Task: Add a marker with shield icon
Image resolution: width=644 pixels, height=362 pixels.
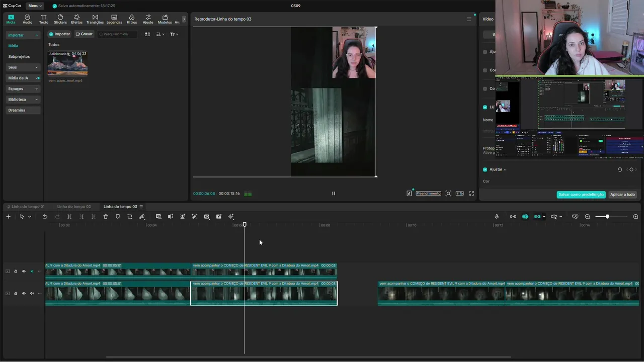Action: 118,217
